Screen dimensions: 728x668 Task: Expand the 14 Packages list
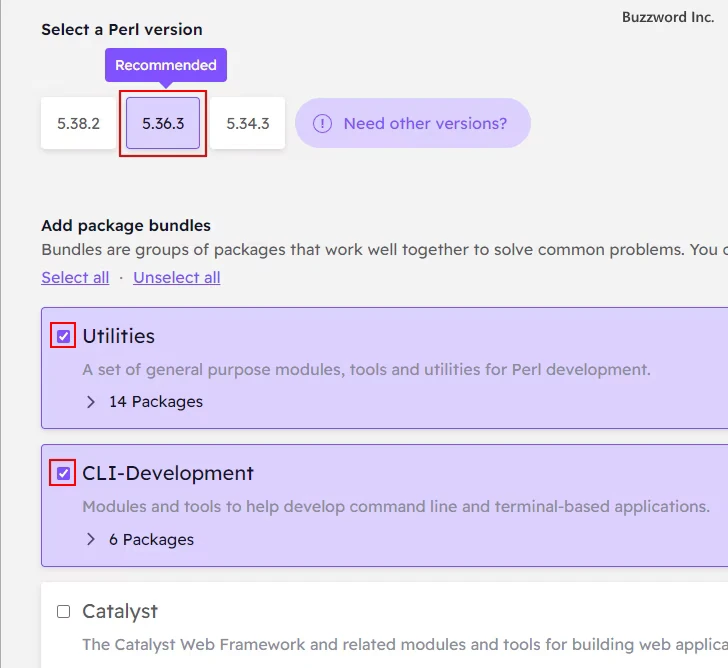tap(156, 402)
